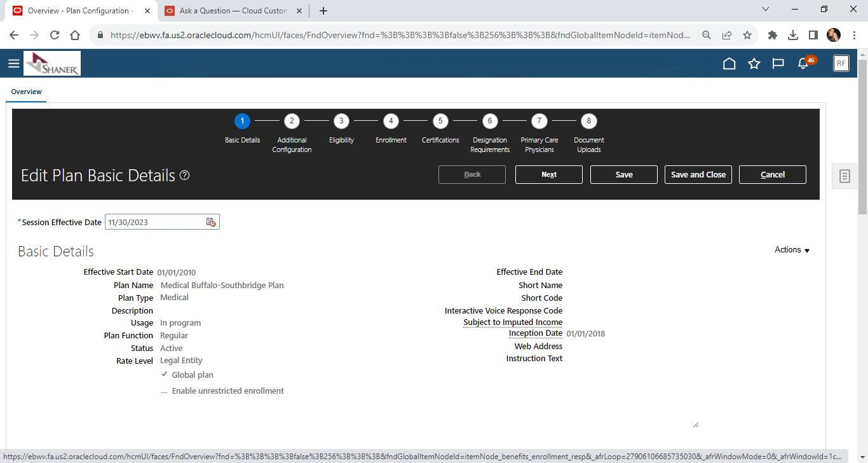The image size is (868, 463).
Task: Open the Chrome profile avatar
Action: 834,36
